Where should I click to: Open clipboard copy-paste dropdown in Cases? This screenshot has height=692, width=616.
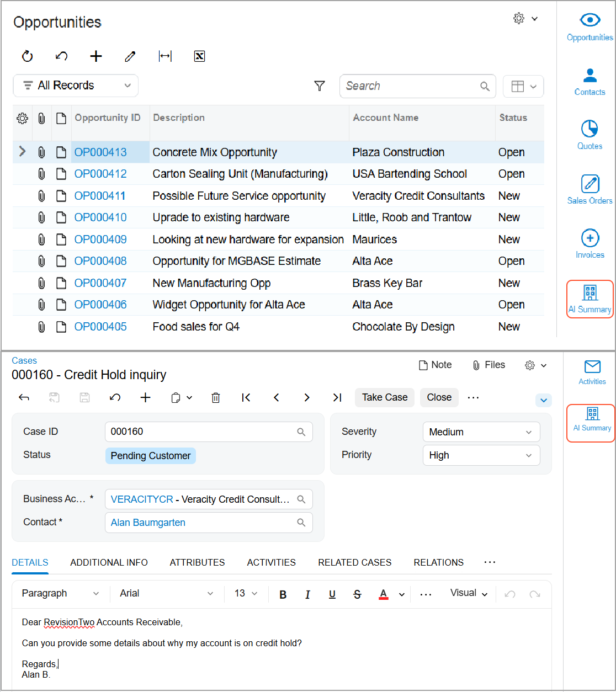point(181,397)
